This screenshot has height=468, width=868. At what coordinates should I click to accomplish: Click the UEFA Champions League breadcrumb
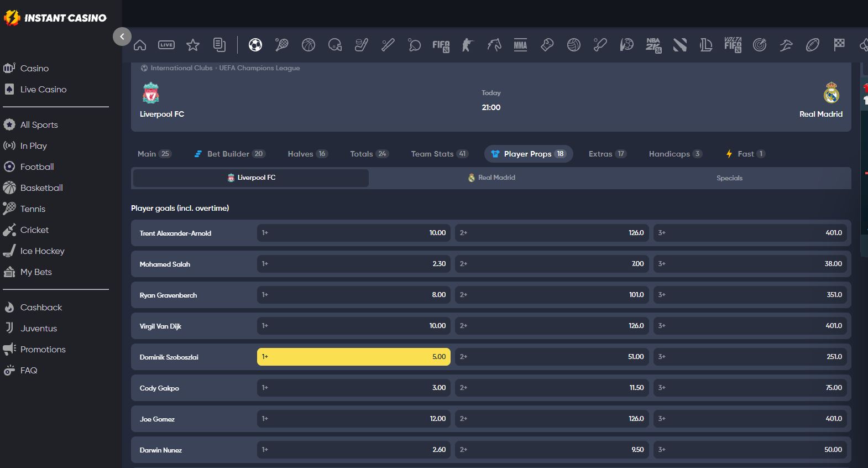click(259, 68)
